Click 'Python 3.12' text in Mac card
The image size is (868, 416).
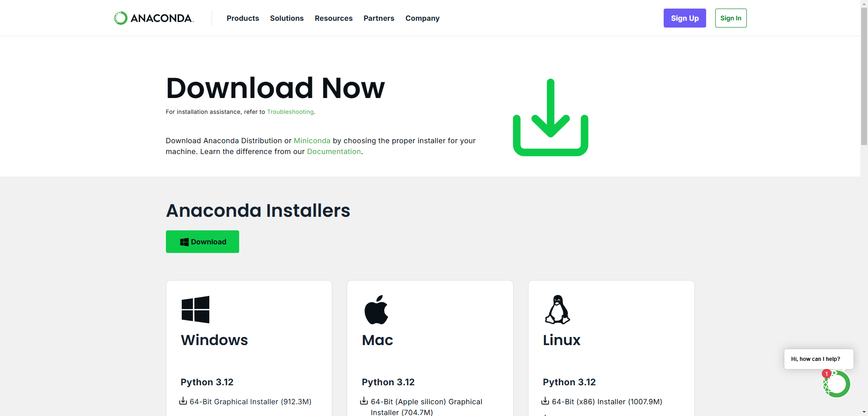coord(388,382)
